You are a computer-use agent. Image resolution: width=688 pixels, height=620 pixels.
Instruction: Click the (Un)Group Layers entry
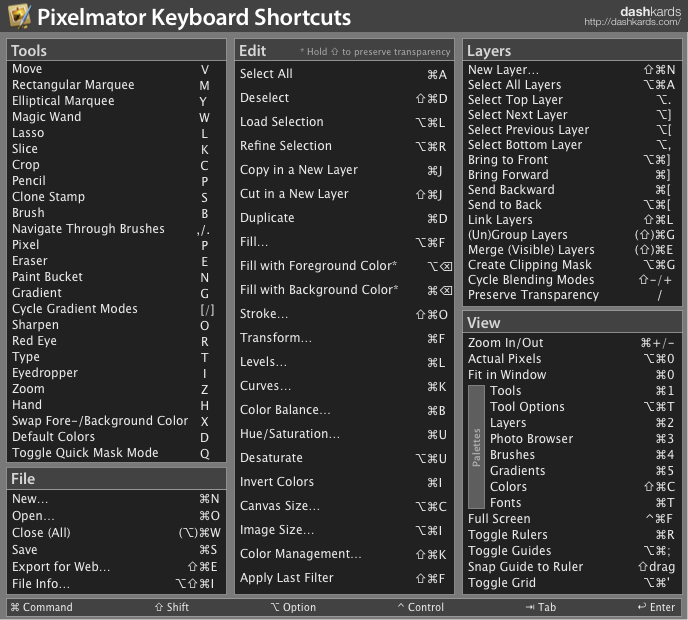572,235
